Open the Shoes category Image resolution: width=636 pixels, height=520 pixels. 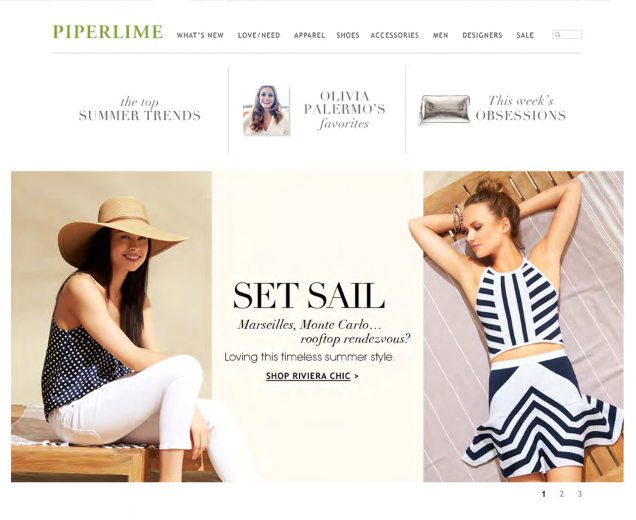tap(348, 35)
